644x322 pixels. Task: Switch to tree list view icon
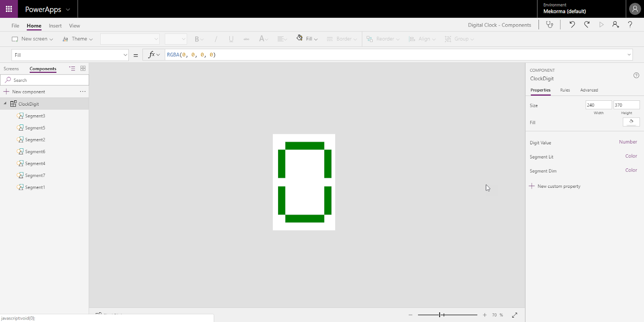point(72,69)
